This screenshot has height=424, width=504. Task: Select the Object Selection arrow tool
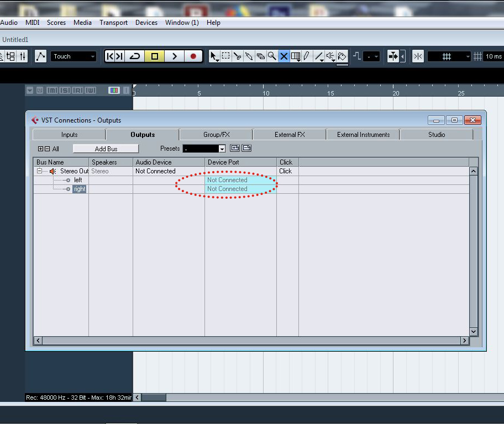pyautogui.click(x=214, y=55)
